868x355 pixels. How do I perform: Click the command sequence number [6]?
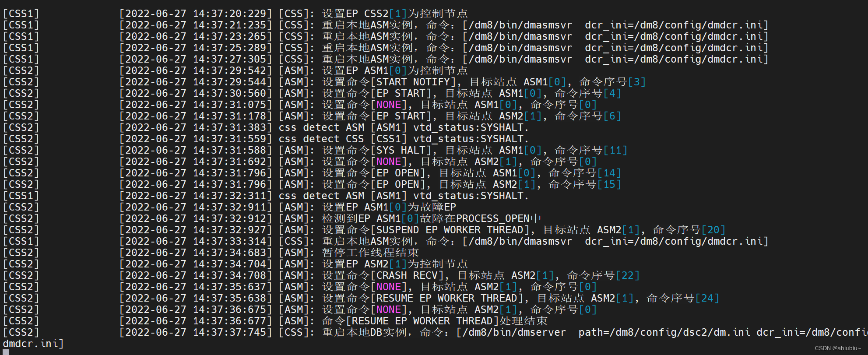pos(612,116)
